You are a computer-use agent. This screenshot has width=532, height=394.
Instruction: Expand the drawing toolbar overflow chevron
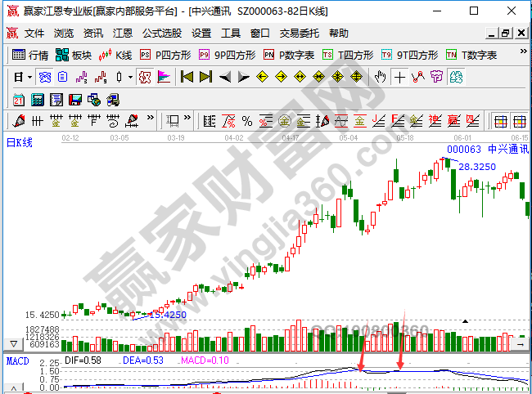pos(151,121)
